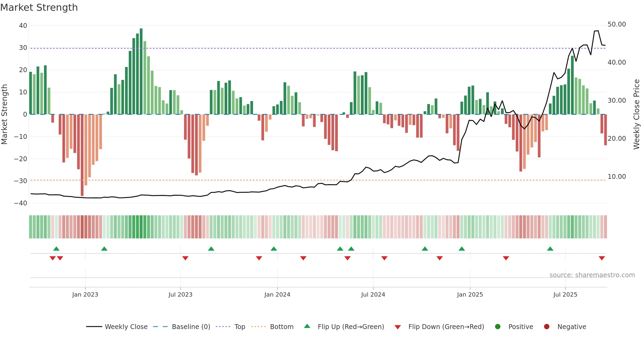The width and height of the screenshot is (644, 362).
Task: Click the blue dashed Baseline sample in the legend
Action: [x=160, y=327]
